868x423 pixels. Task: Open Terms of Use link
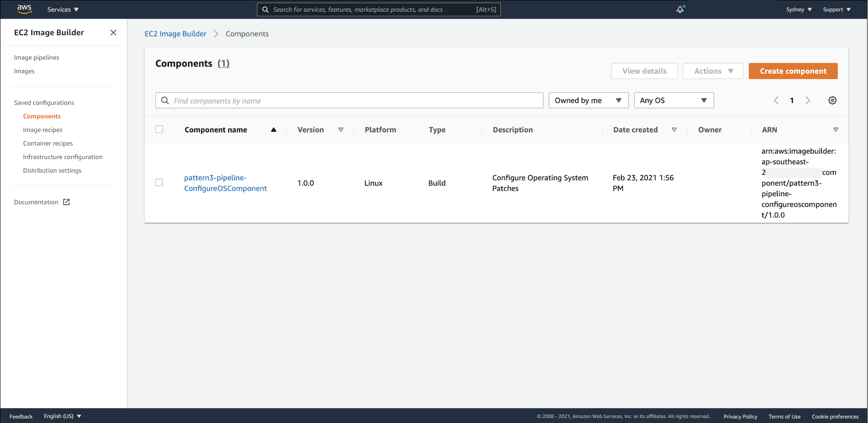[x=784, y=417]
